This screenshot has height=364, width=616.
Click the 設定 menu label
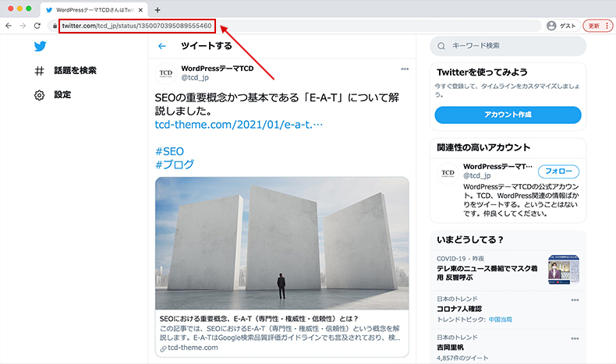(x=62, y=95)
